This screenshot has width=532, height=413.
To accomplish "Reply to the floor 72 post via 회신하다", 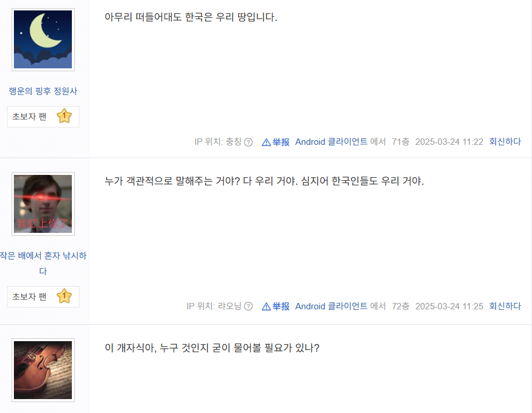I will [x=505, y=306].
